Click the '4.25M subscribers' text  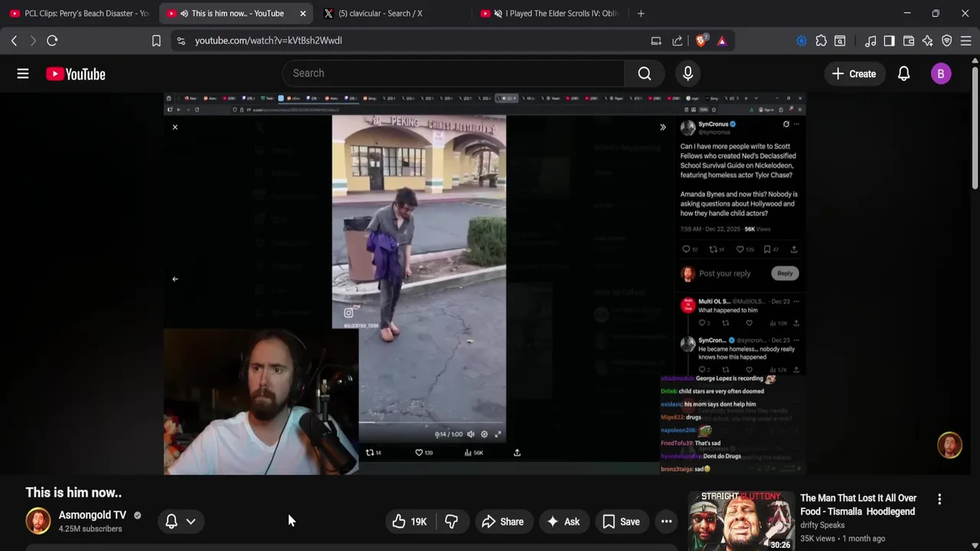(90, 529)
